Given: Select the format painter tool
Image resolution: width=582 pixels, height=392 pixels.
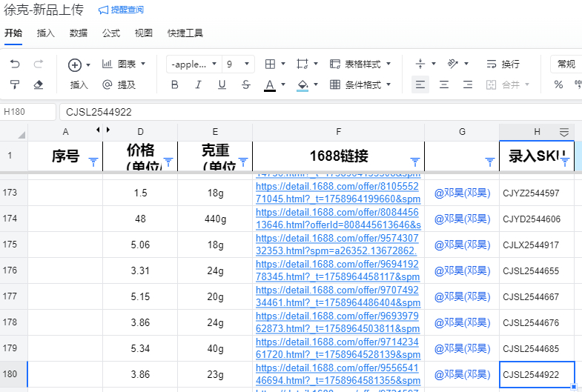Looking at the screenshot, I should tap(15, 84).
